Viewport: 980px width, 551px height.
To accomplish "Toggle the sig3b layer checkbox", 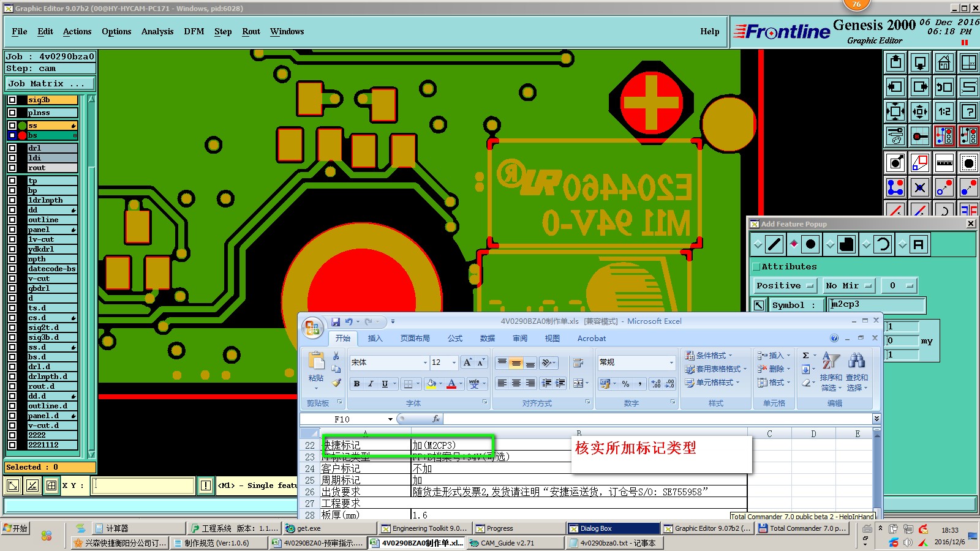I will point(12,100).
